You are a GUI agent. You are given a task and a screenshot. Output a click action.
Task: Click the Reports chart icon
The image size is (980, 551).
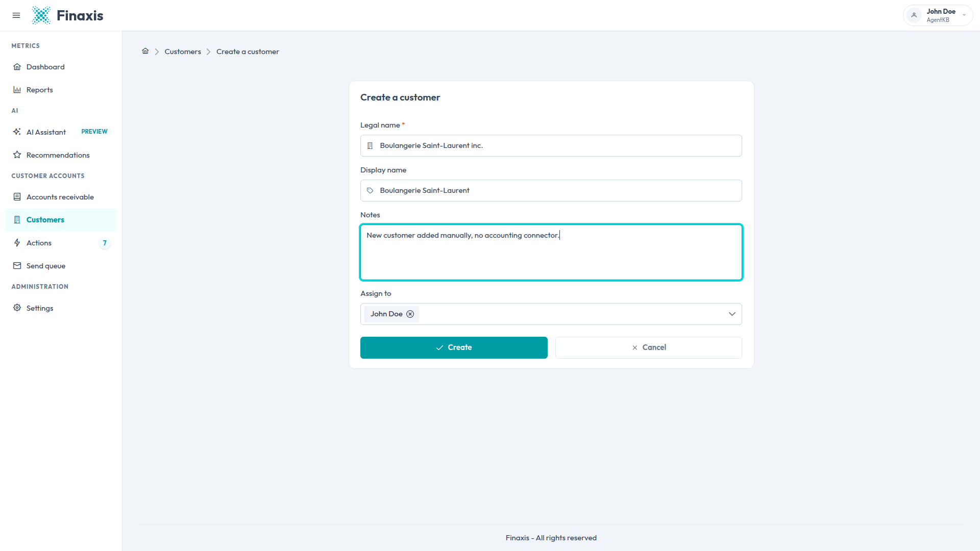[x=17, y=90]
